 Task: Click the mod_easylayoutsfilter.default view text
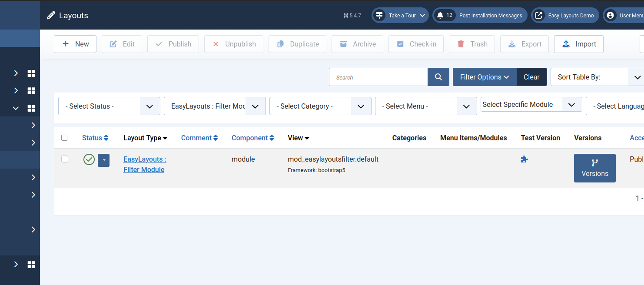(x=333, y=159)
